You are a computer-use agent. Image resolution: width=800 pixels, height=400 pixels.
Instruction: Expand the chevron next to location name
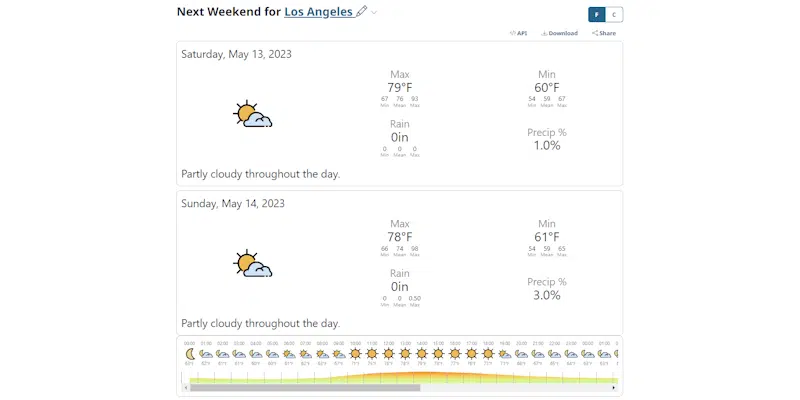point(375,12)
